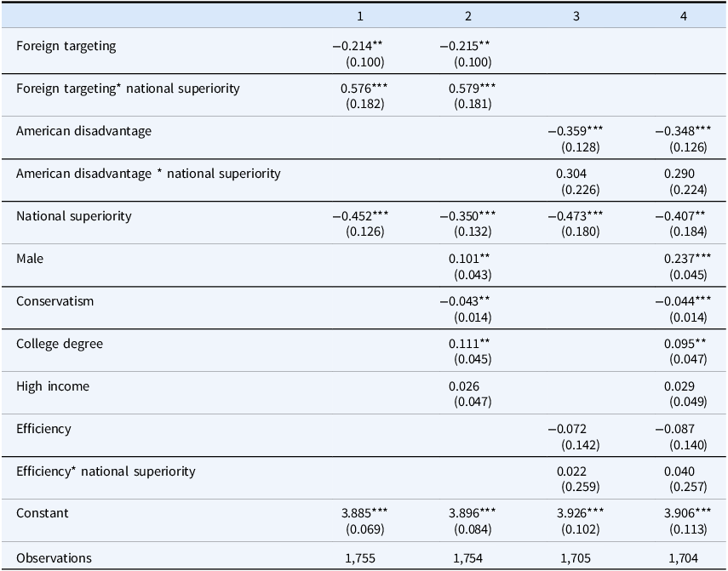Select the 0.304 interaction coefficient
This screenshot has width=728, height=571.
[x=571, y=174]
